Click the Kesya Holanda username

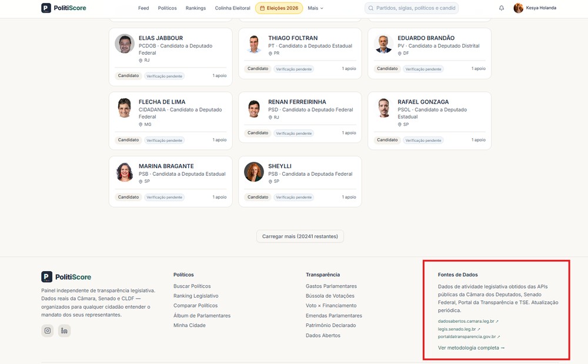pos(541,8)
